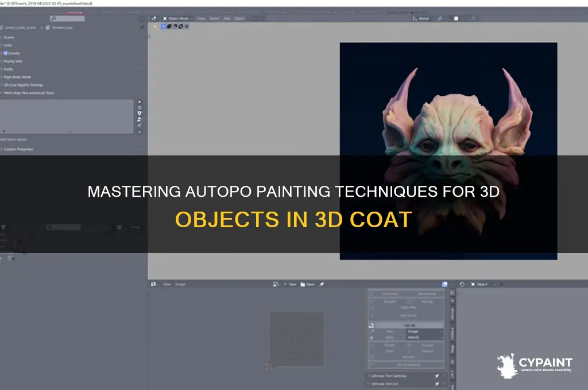This screenshot has height=390, width=588.
Task: Expand the Units section
Action: [x=7, y=45]
